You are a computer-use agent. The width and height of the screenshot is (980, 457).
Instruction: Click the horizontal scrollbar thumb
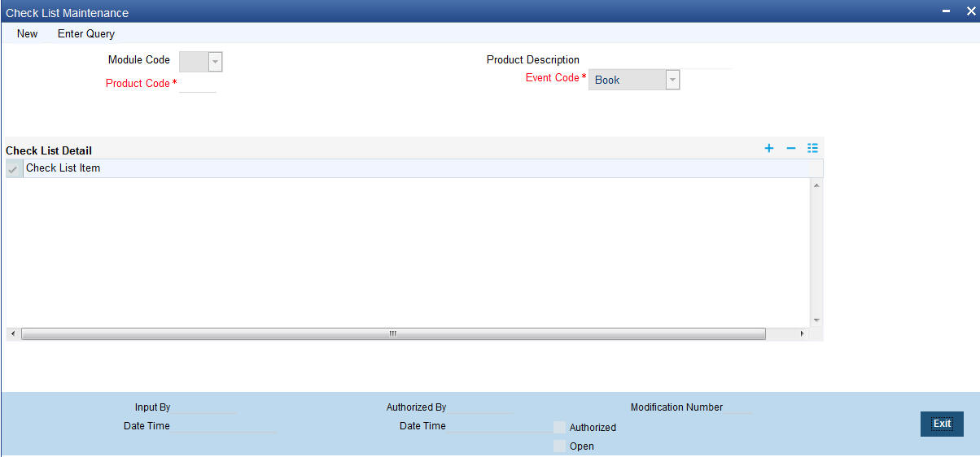393,333
